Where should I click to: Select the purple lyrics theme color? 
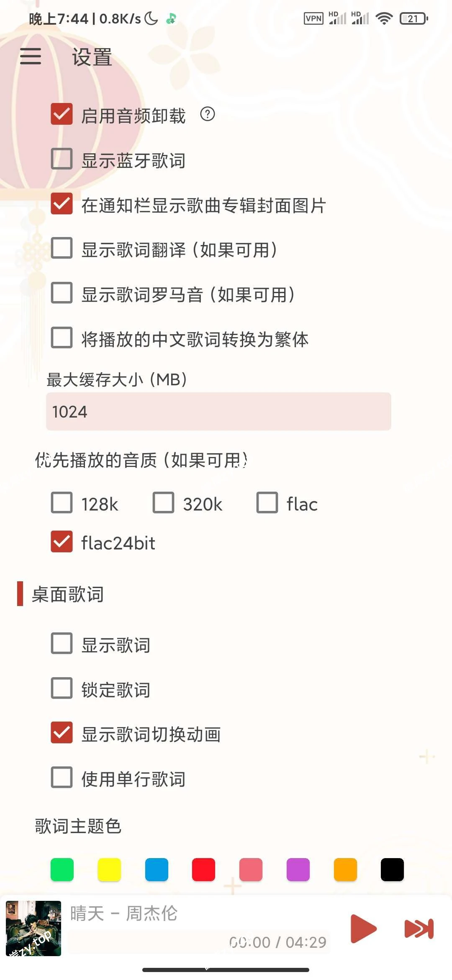coord(298,872)
